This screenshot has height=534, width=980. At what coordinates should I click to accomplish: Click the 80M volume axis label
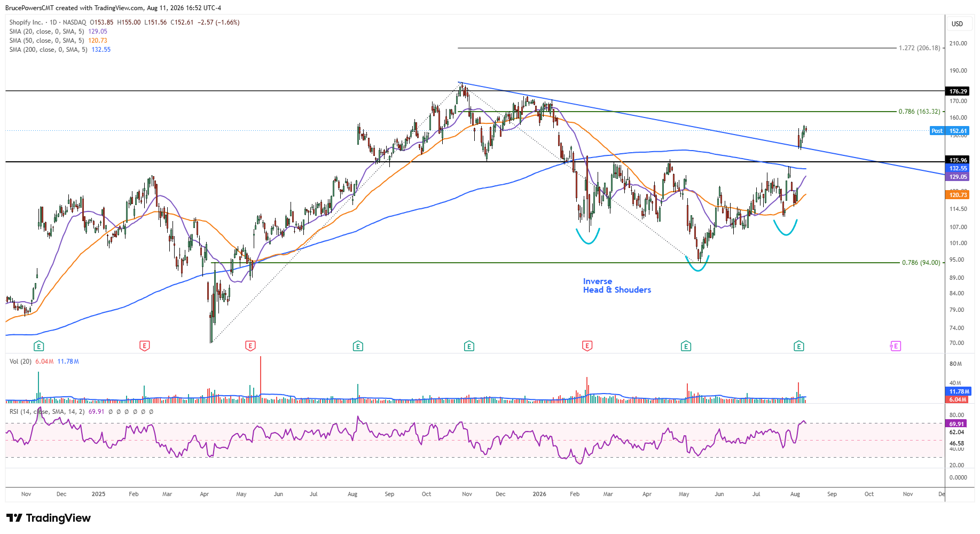(x=955, y=364)
